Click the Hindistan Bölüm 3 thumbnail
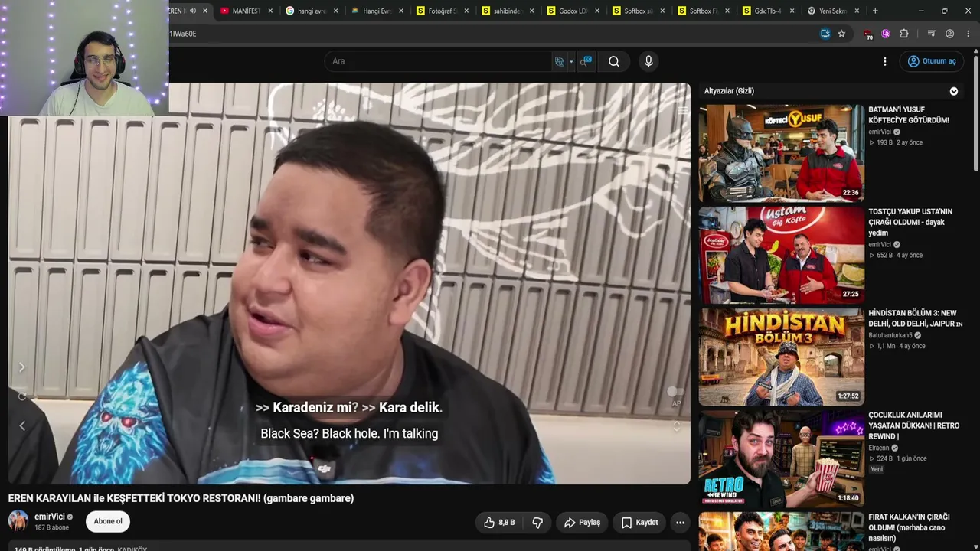 [782, 357]
